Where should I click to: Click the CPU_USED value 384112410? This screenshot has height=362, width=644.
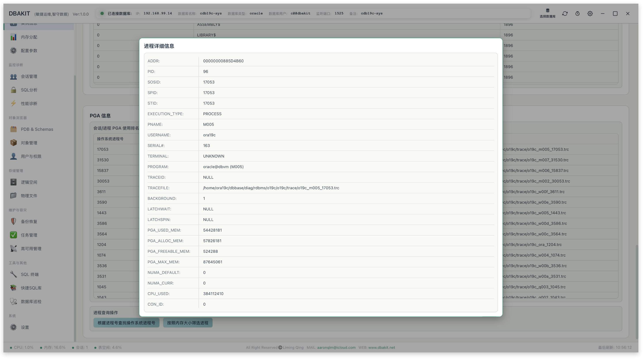pyautogui.click(x=213, y=293)
